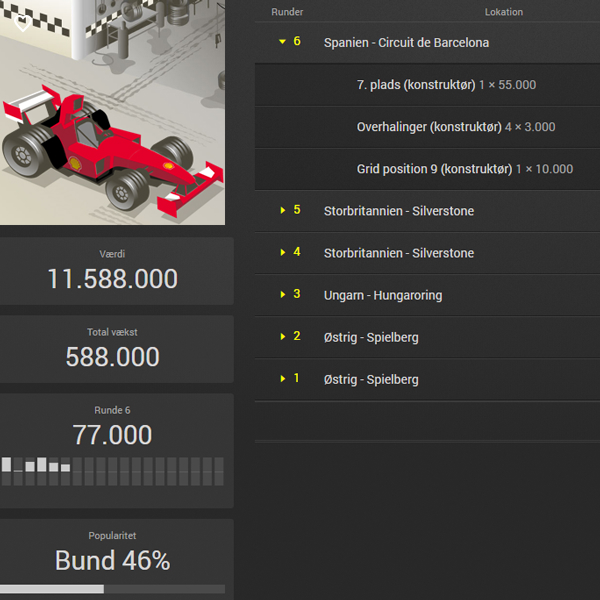600x600 pixels.
Task: Sort by the Lokation column header
Action: click(x=504, y=12)
